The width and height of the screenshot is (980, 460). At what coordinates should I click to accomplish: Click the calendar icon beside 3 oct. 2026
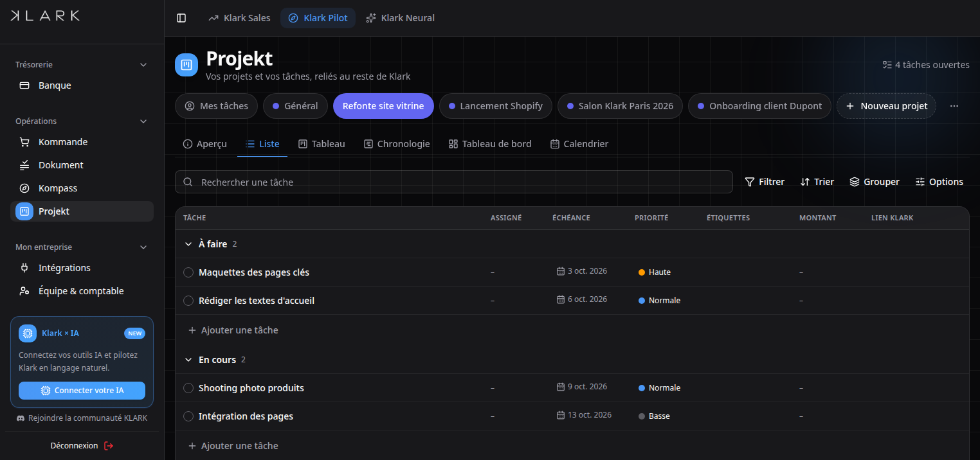[x=561, y=272]
